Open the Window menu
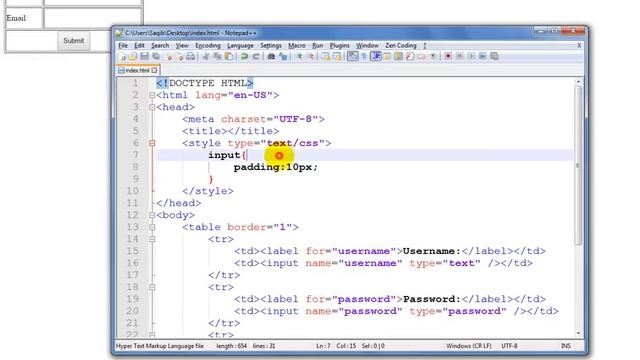This screenshot has width=640, height=360. coord(367,45)
